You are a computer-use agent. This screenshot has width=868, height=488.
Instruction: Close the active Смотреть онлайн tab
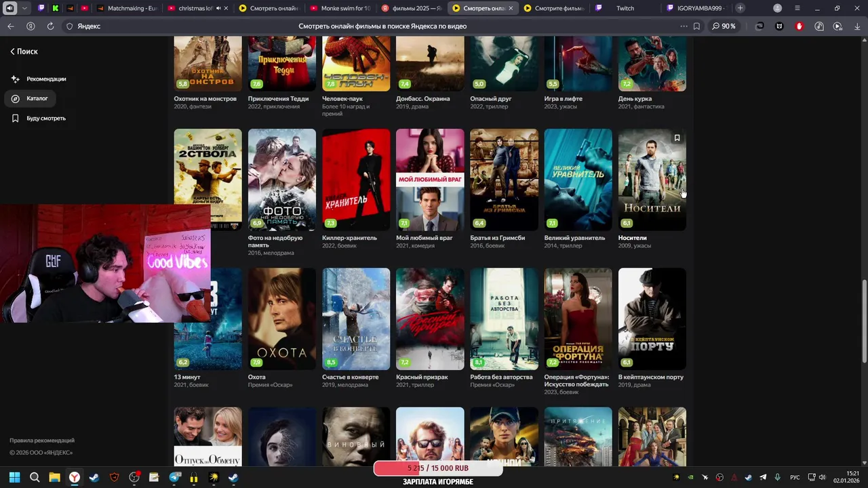510,8
